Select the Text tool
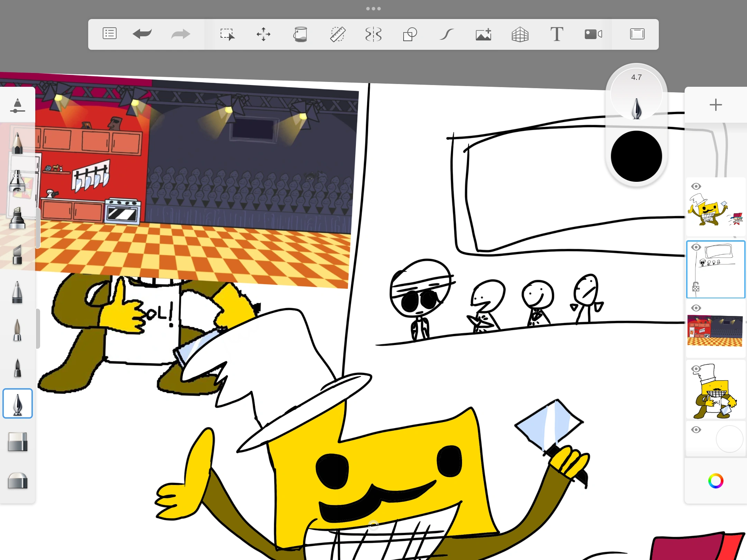Image resolution: width=747 pixels, height=560 pixels. [557, 34]
